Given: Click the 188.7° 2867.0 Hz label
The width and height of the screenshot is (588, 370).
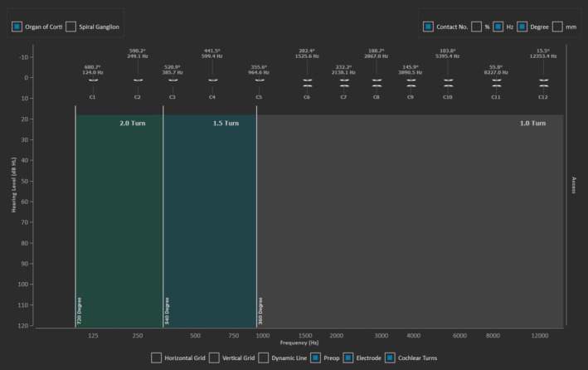Looking at the screenshot, I should [377, 53].
